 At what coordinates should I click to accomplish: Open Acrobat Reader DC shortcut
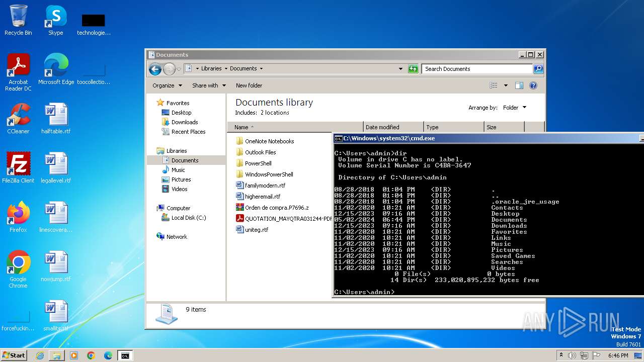(18, 72)
